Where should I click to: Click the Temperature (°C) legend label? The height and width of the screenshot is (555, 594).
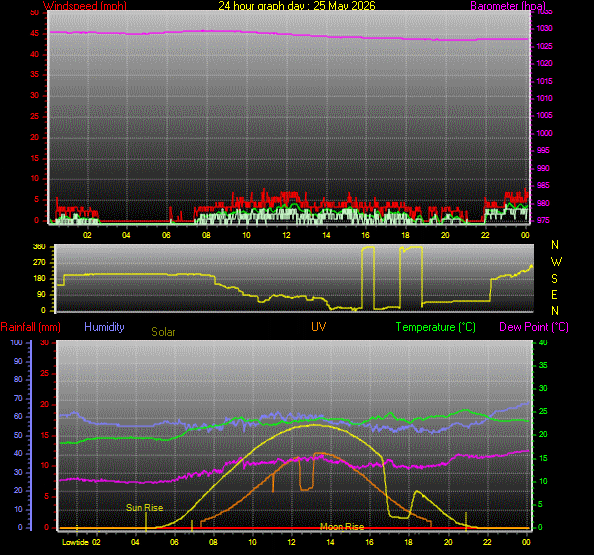tap(436, 327)
